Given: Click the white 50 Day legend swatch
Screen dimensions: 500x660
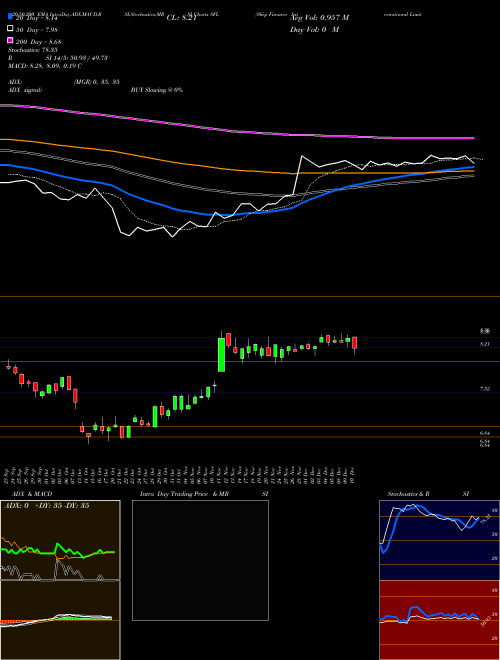Looking at the screenshot, I should (10, 29).
